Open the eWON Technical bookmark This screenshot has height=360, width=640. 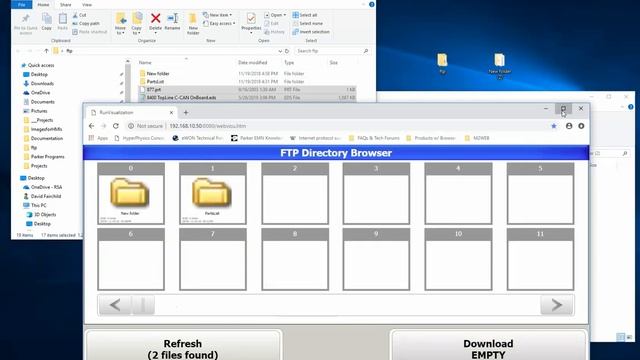click(198, 138)
